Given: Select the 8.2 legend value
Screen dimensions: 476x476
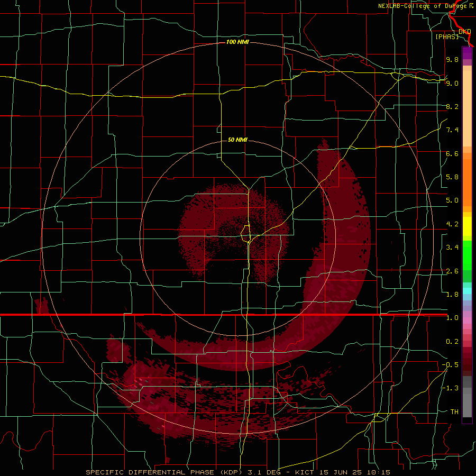Looking at the screenshot, I should click(452, 106).
